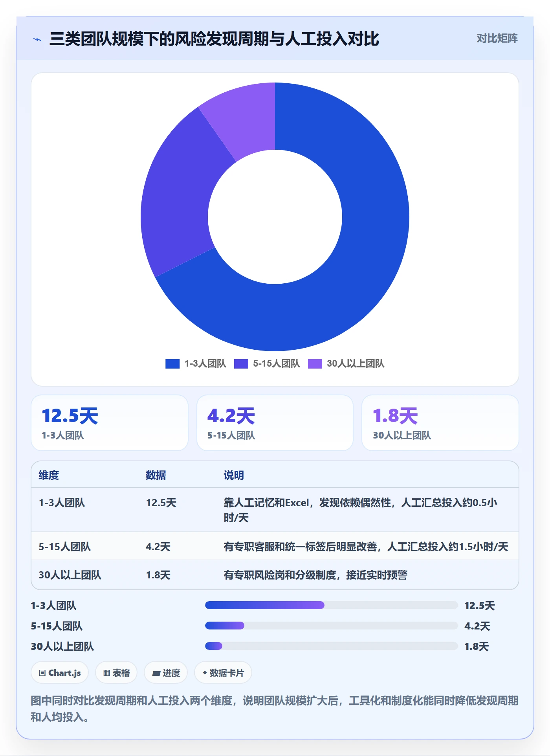
Task: Click the 数据卡片 tag chip
Action: click(x=223, y=673)
